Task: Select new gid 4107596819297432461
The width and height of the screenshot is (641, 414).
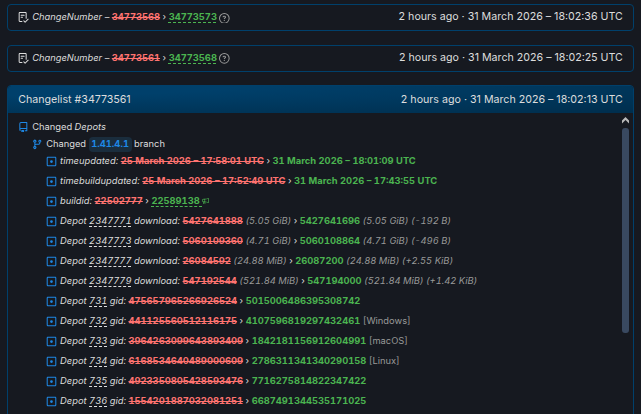Action: click(303, 321)
